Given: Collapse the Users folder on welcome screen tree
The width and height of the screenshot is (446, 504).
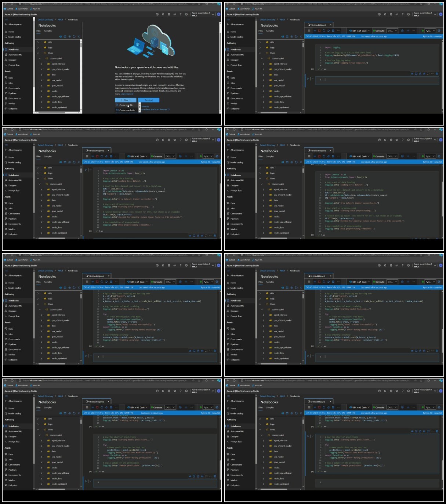Looking at the screenshot, I should (x=38, y=53).
